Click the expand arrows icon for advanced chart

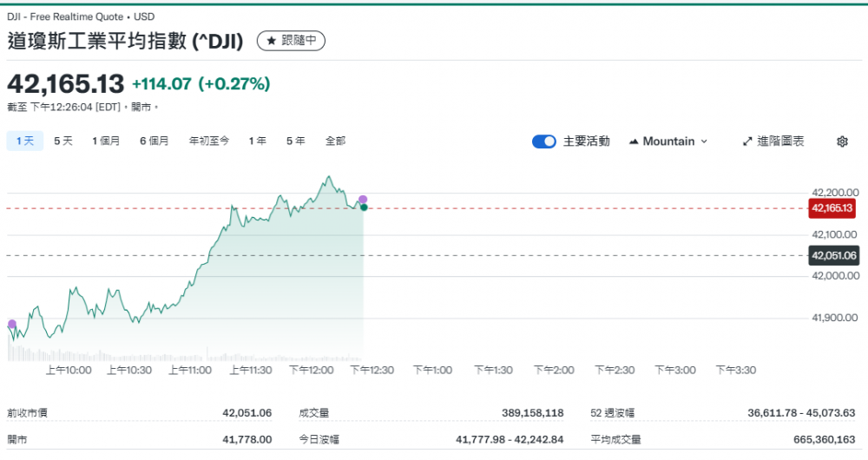coord(747,141)
